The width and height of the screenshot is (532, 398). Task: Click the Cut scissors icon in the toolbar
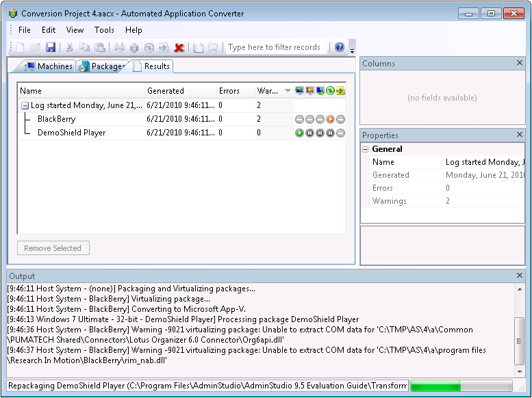(69, 48)
